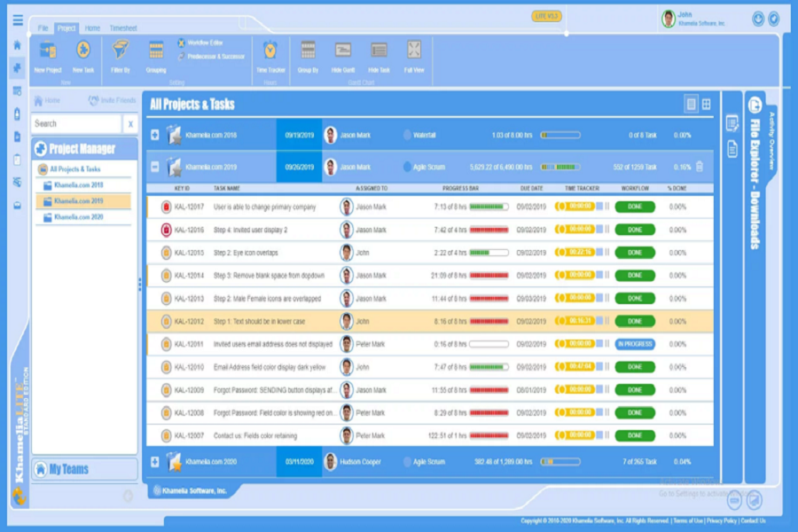This screenshot has height=532, width=798.
Task: Click the Invite Friends link
Action: click(112, 100)
